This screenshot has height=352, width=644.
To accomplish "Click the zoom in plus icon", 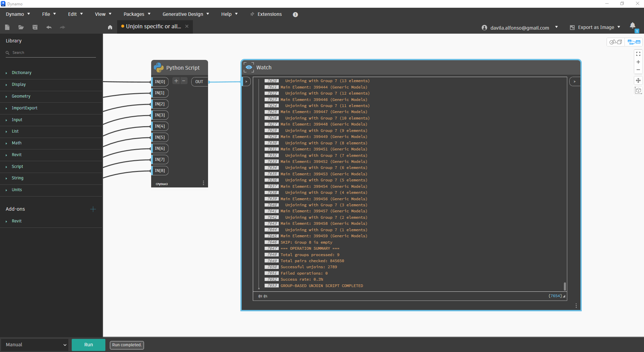I will pos(638,62).
